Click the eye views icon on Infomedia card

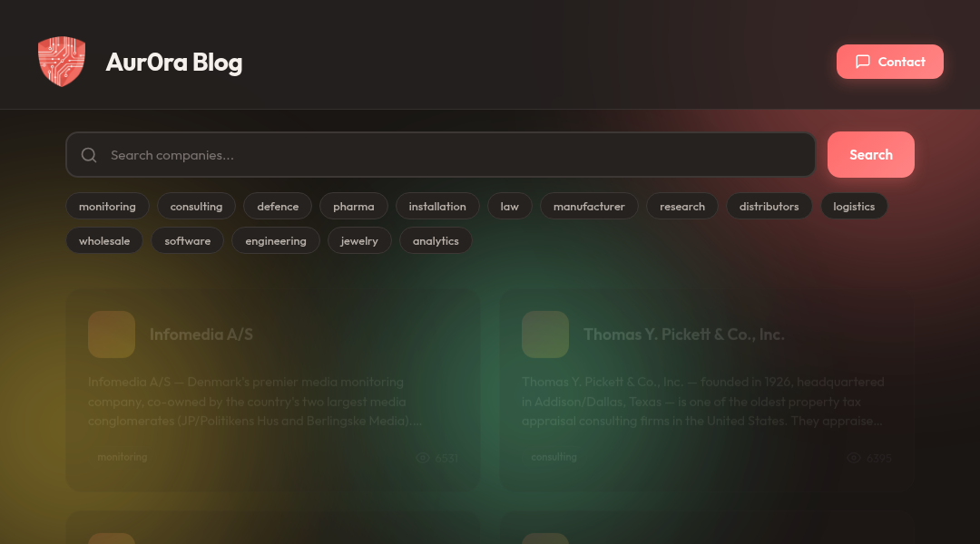click(423, 458)
